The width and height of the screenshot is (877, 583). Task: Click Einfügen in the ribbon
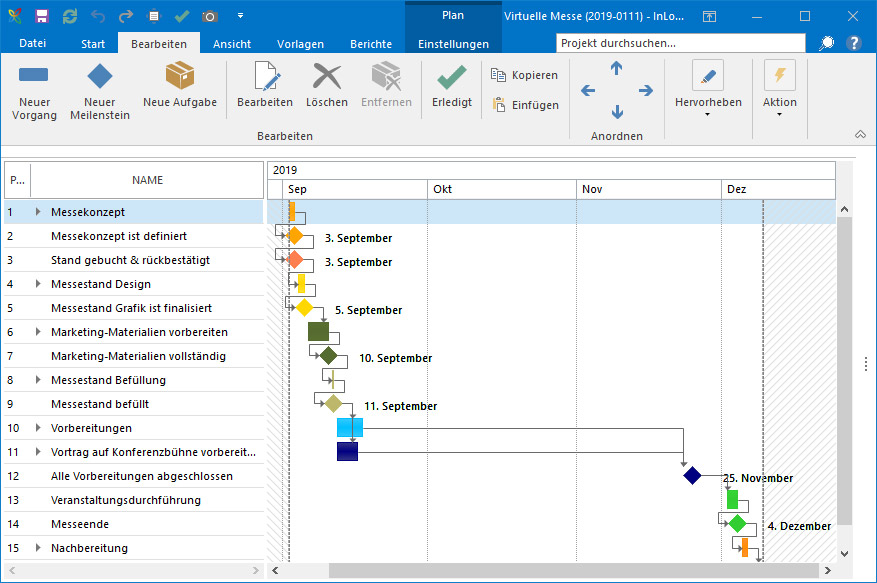click(x=526, y=105)
